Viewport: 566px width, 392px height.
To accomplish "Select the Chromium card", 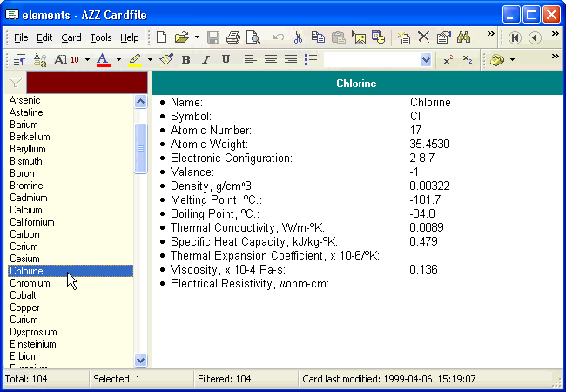I will coord(30,283).
